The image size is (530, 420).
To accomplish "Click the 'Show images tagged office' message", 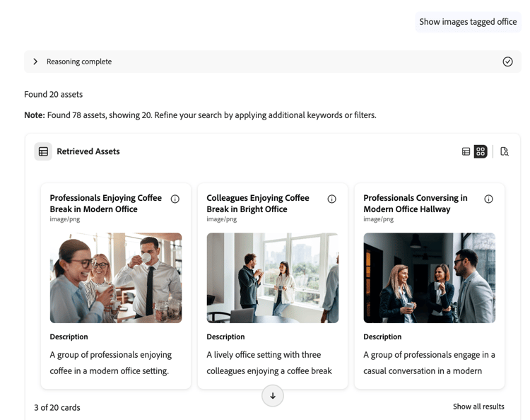I will tap(468, 22).
